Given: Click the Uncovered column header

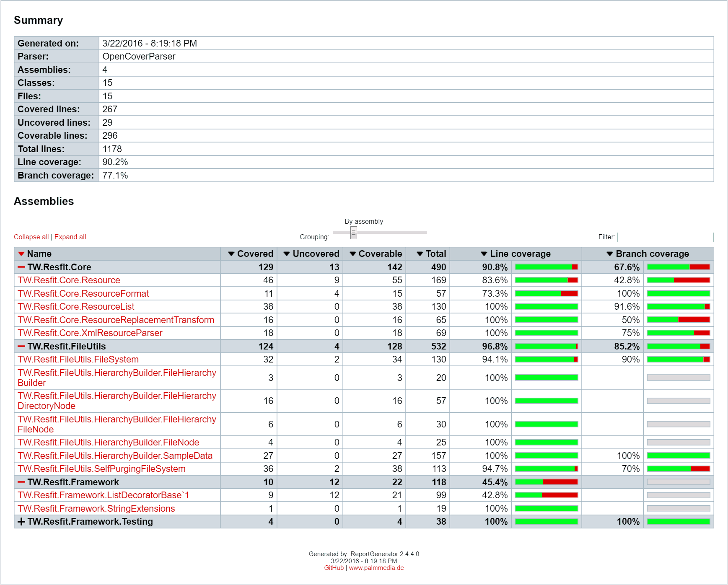Looking at the screenshot, I should point(310,254).
